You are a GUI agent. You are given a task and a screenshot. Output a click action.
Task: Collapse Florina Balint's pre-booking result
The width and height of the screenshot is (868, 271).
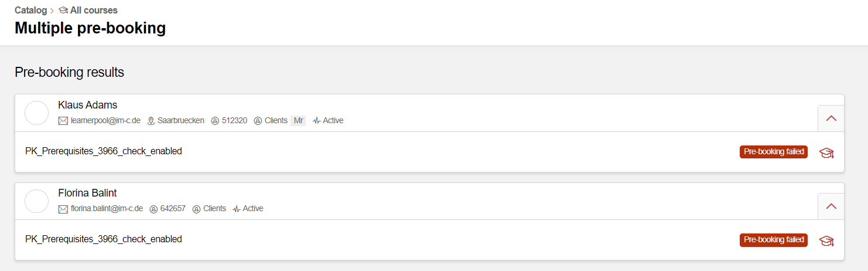(831, 206)
